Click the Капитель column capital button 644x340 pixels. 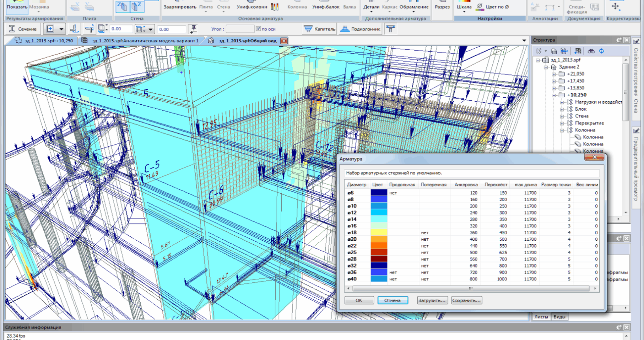click(x=320, y=29)
